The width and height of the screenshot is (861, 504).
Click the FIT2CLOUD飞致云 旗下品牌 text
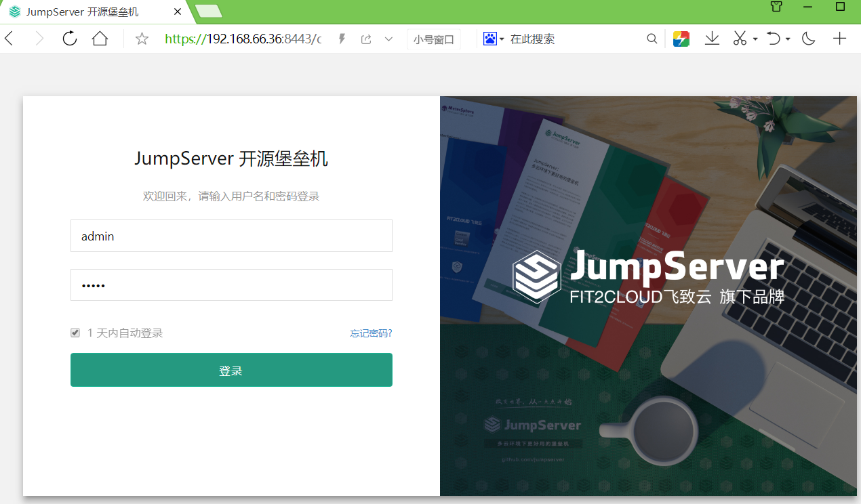click(677, 297)
